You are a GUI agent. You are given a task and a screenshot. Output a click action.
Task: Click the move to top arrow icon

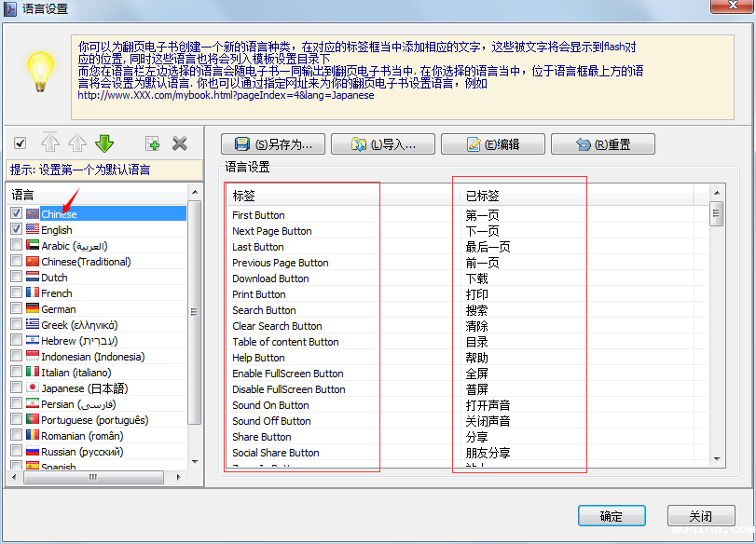point(50,143)
